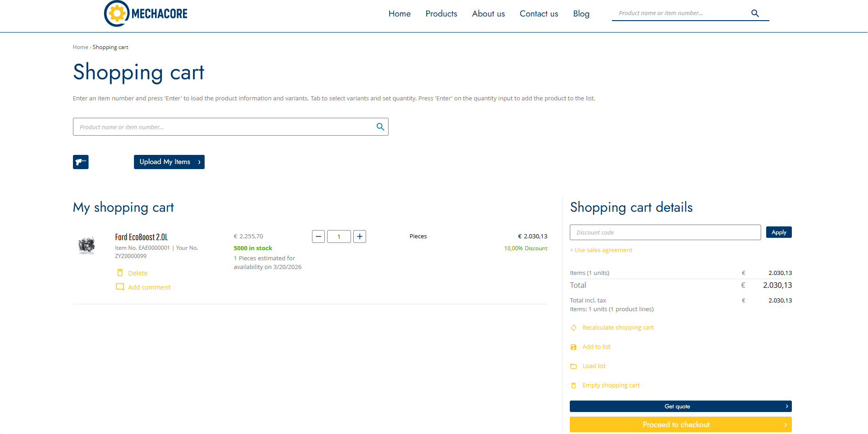This screenshot has width=868, height=434.
Task: Click the quantity input field
Action: [339, 236]
